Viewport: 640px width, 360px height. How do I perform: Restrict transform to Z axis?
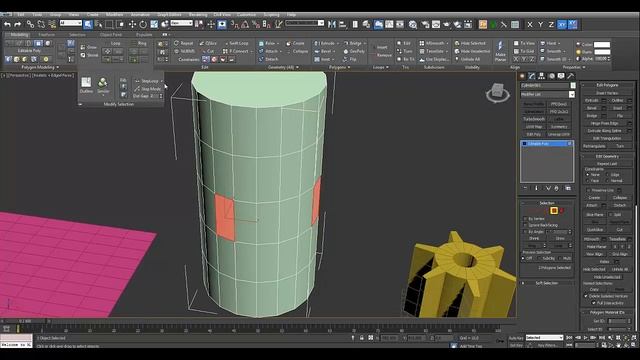click(551, 25)
